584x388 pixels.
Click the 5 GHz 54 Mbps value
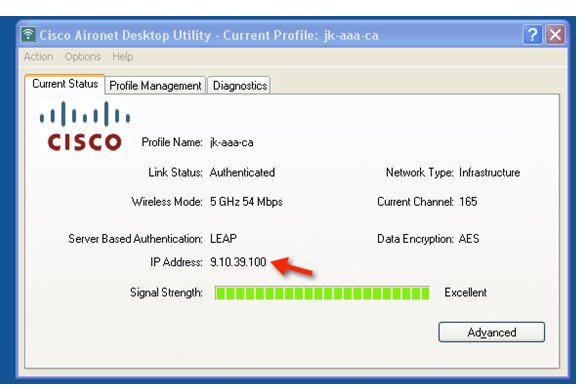coord(246,202)
